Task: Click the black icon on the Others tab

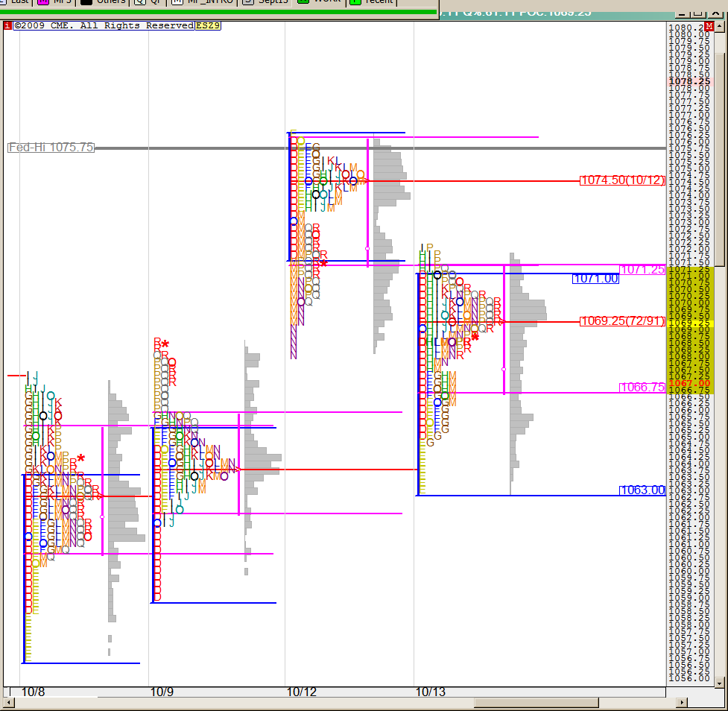Action: tap(86, 1)
